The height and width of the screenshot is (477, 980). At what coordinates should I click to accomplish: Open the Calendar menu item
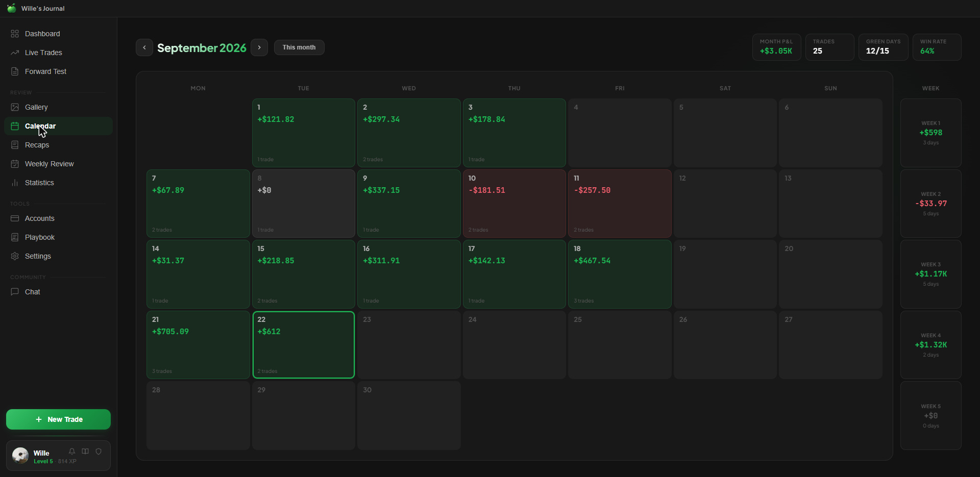[58, 126]
